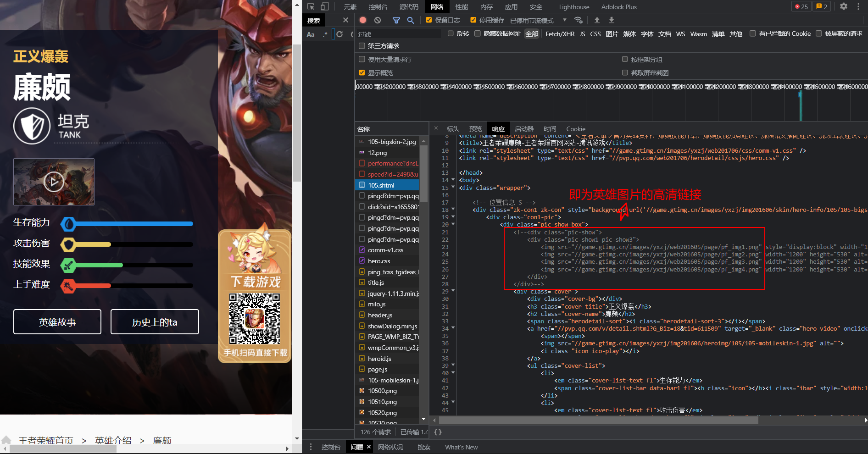
Task: Enable the 截取屏幕截图 checkbox
Action: pyautogui.click(x=625, y=72)
